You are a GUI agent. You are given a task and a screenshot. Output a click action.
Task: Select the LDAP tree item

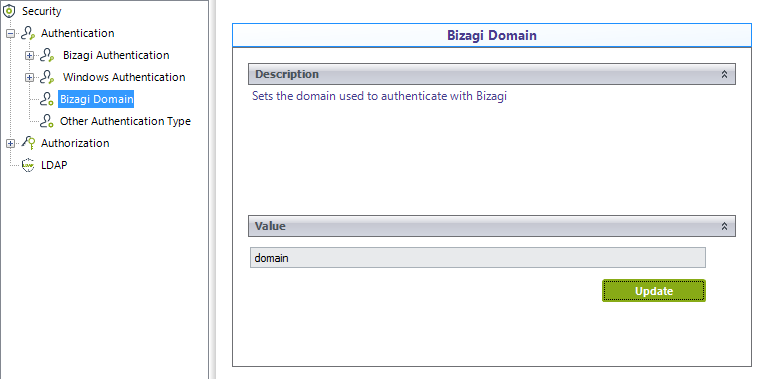point(54,165)
